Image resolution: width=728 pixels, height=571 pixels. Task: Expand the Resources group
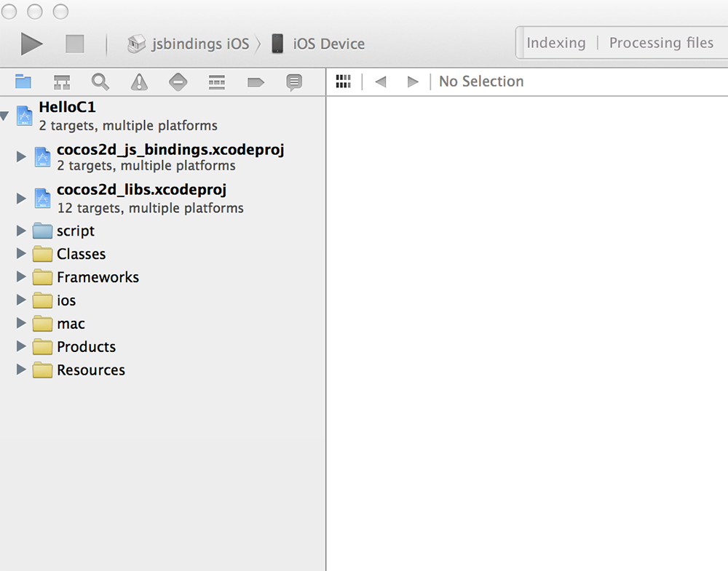(21, 370)
